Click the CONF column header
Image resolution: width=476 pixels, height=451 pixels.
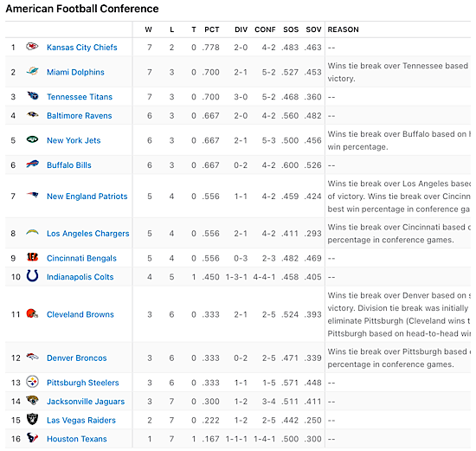[x=265, y=29]
